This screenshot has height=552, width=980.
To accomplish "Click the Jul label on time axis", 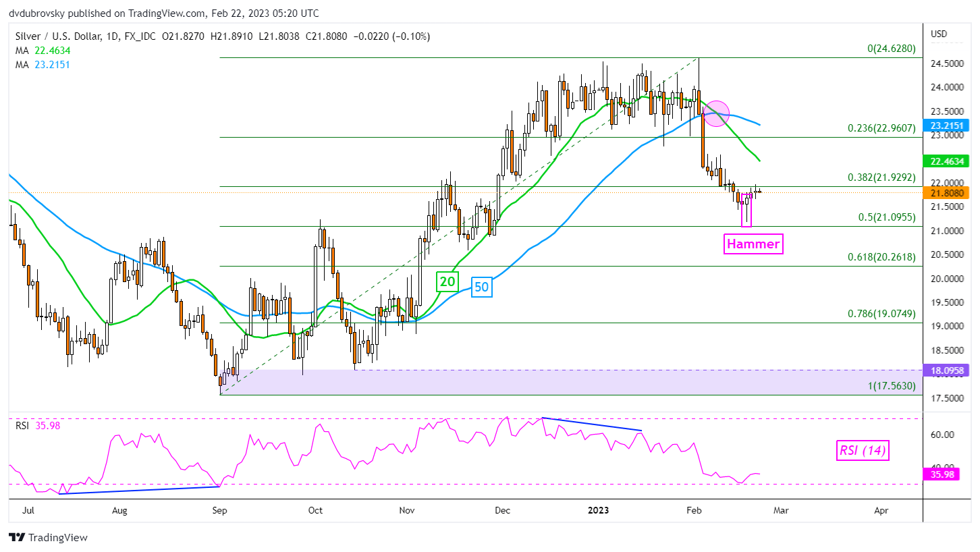I will click(28, 511).
